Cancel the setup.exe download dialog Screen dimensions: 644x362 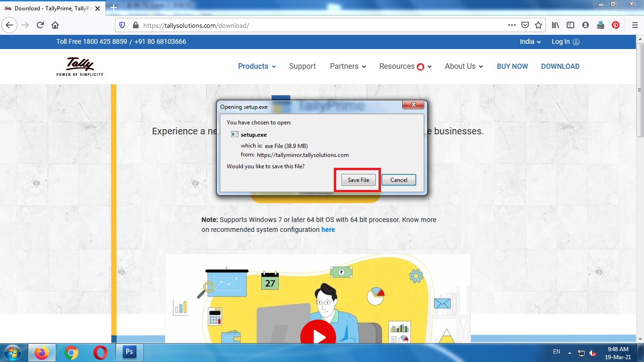pyautogui.click(x=399, y=180)
